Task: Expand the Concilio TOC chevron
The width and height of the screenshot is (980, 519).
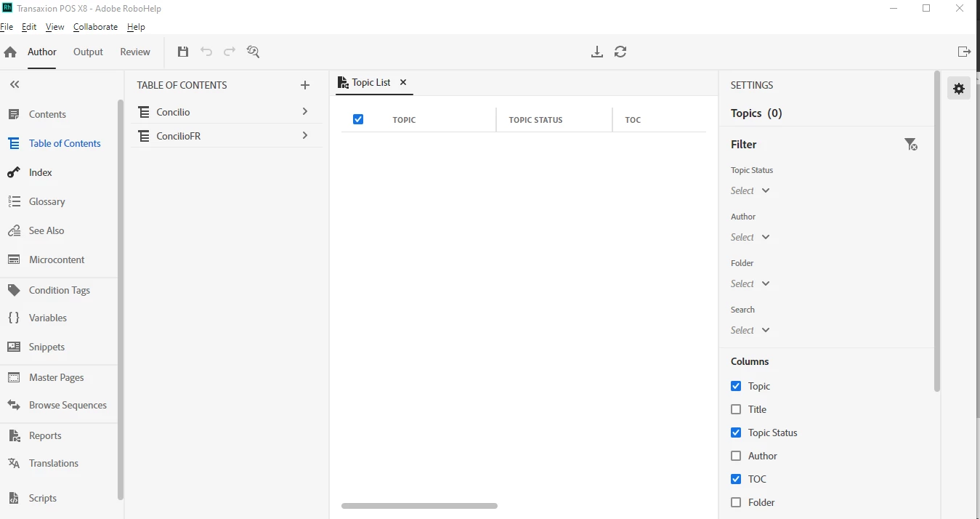Action: 305,111
